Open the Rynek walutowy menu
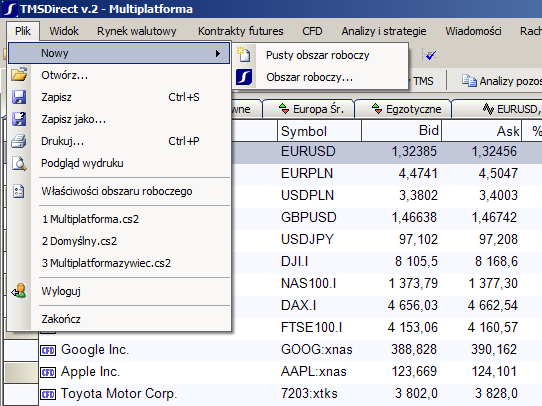542x406 pixels. pos(137,31)
